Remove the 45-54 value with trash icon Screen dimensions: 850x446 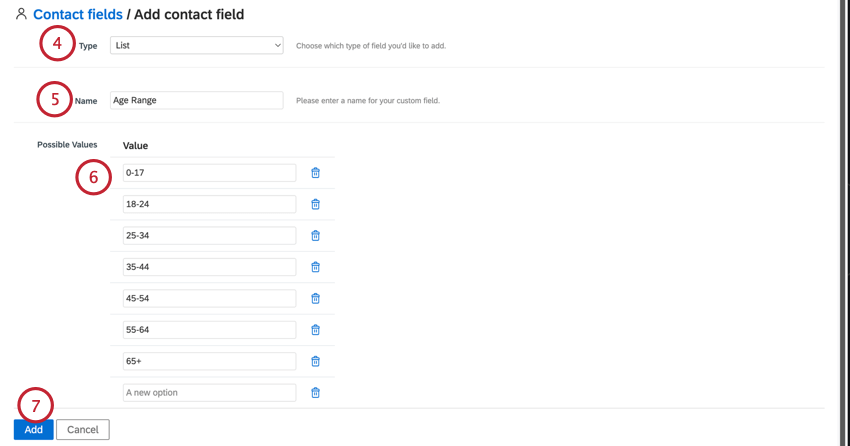(315, 299)
